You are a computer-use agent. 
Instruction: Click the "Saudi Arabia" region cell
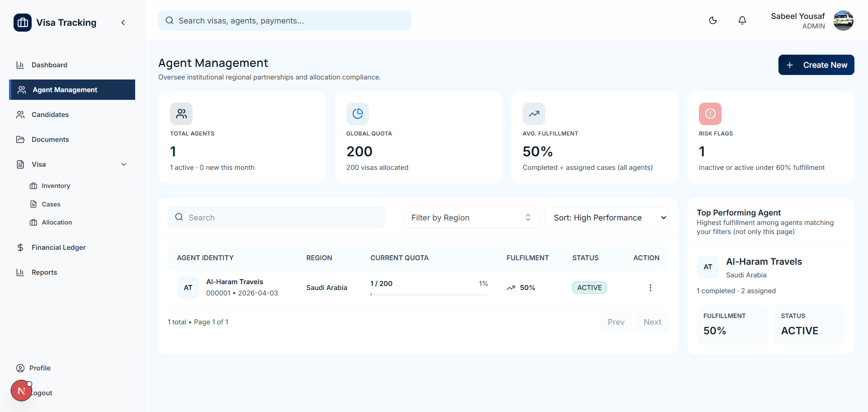coord(327,288)
